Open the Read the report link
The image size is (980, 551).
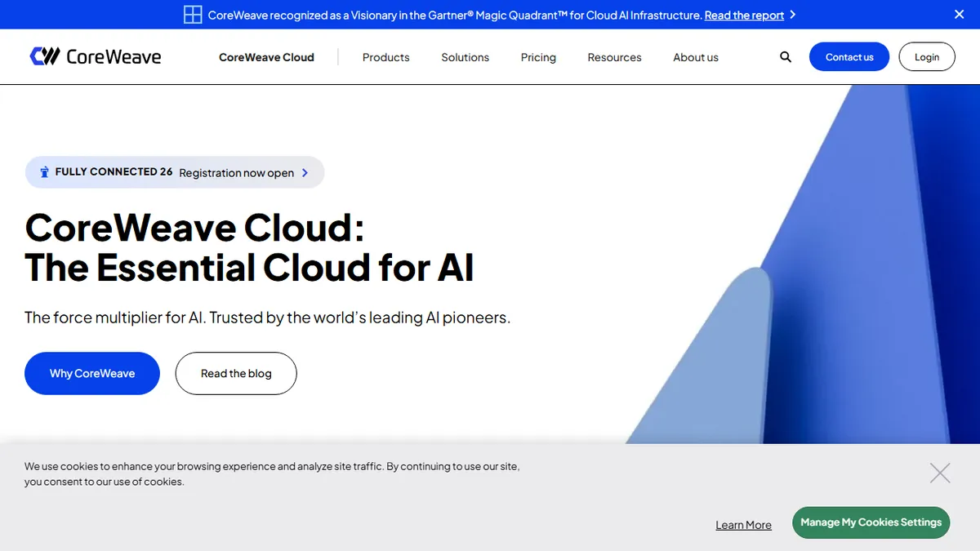[744, 15]
